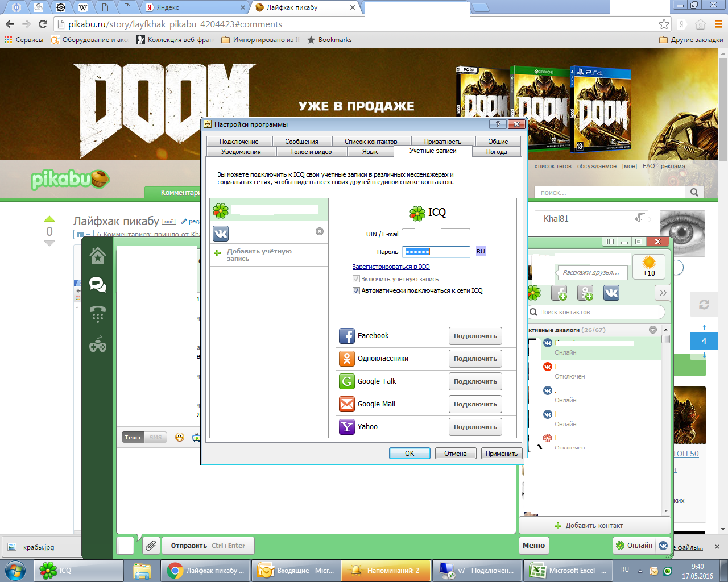The image size is (728, 582).
Task: Click the 'Поиск контактов' search field
Action: (x=596, y=312)
